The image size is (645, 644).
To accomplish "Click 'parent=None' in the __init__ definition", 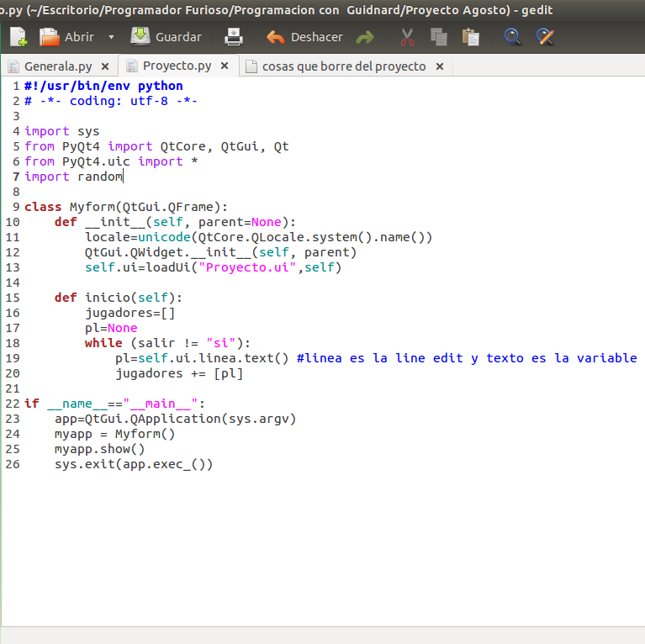I will pyautogui.click(x=240, y=222).
